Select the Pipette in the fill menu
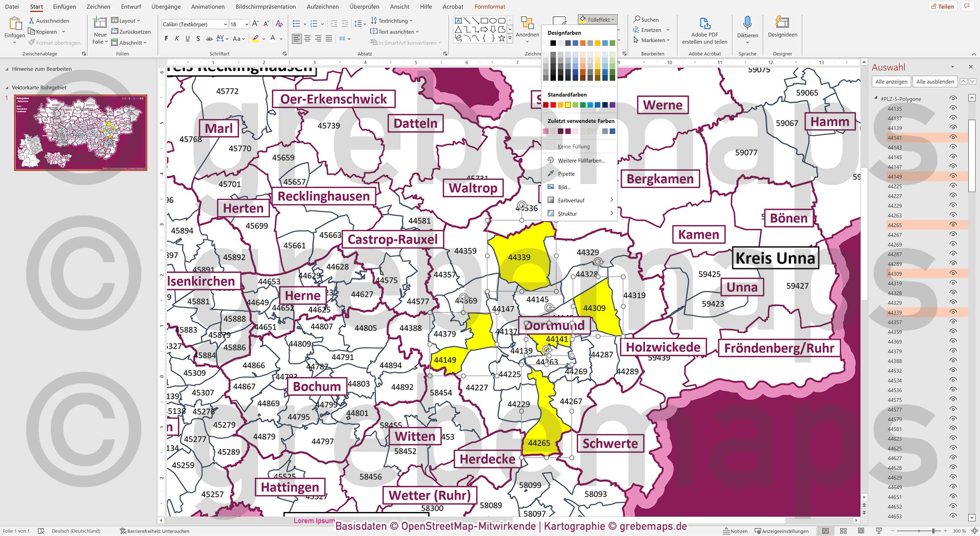Viewport: 980px width, 536px height. point(566,174)
